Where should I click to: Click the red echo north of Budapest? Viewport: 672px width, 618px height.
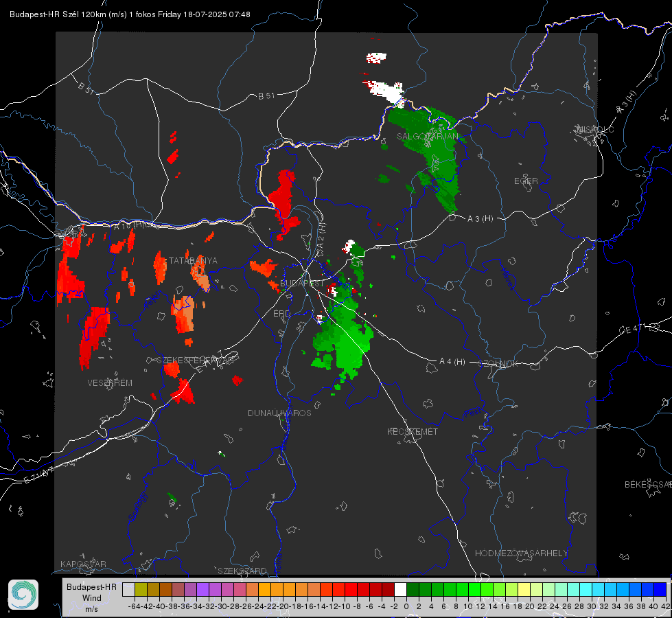coord(284,202)
